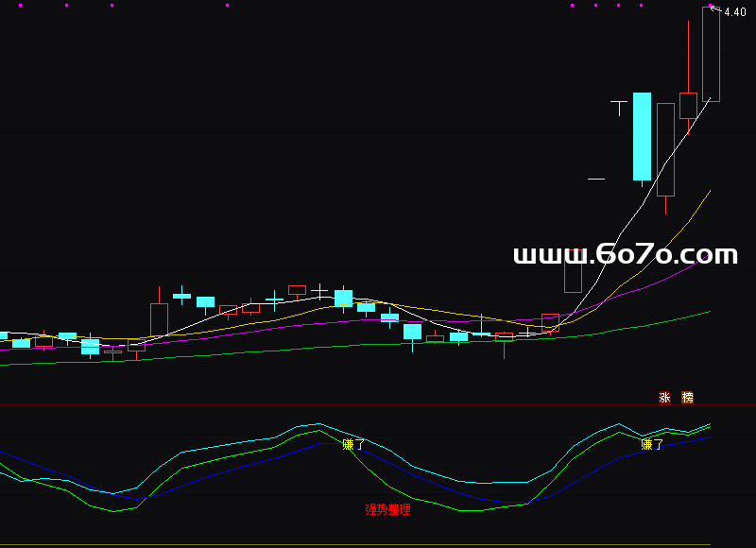Click the red divider line above indicator panel
Image resolution: width=756 pixels, height=548 pixels.
378,404
